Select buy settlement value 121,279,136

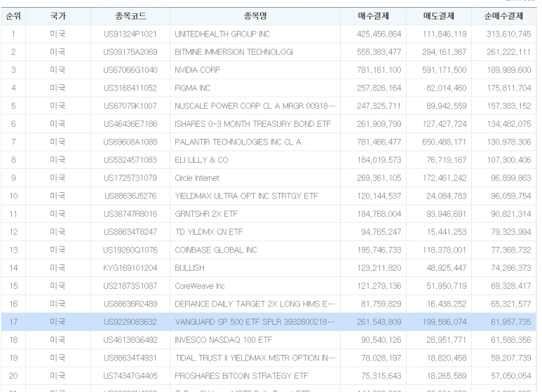[x=379, y=286]
